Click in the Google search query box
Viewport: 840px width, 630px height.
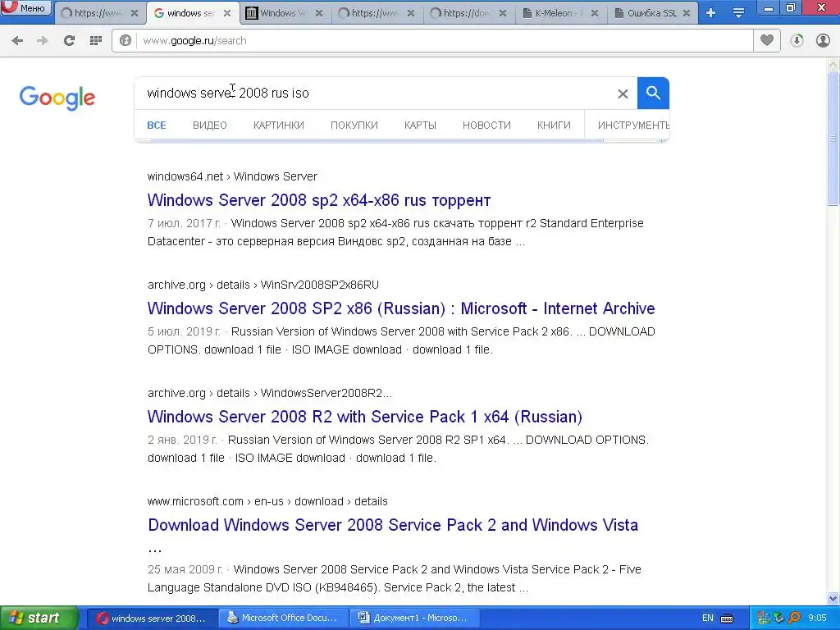(375, 94)
